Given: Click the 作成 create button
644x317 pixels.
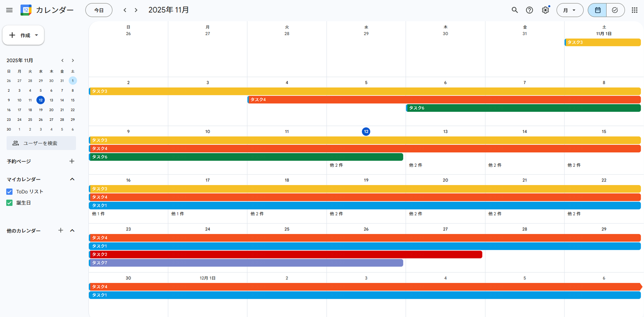Looking at the screenshot, I should tap(23, 35).
